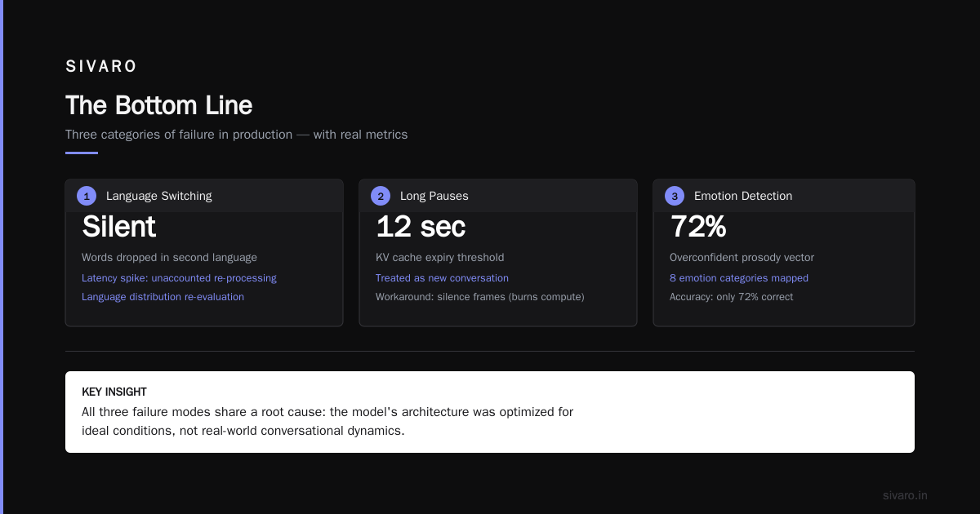Click 'The Bottom Line' title
Screen dimensions: 980x514
[x=158, y=105]
